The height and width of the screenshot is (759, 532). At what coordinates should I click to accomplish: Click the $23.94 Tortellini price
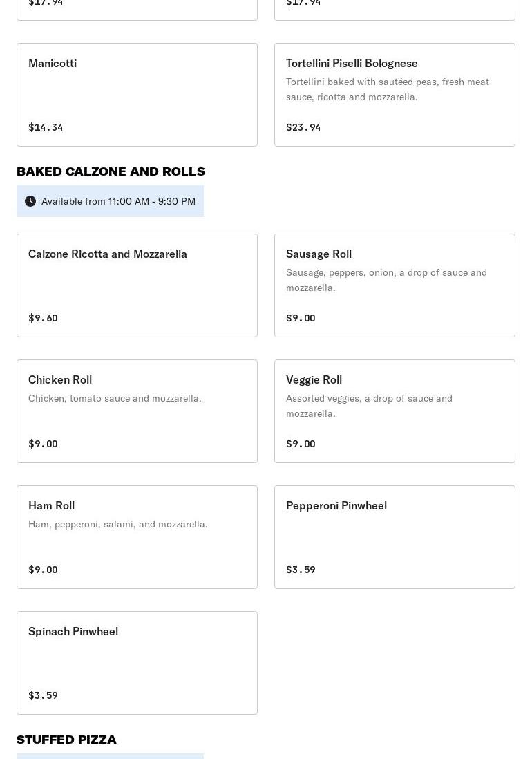tap(303, 127)
